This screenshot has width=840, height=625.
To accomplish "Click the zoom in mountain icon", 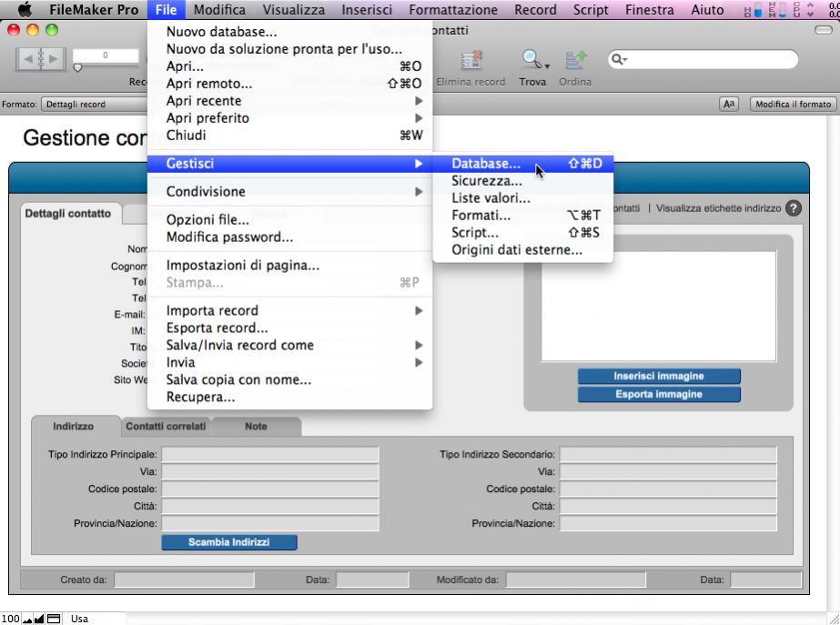I will [39, 619].
